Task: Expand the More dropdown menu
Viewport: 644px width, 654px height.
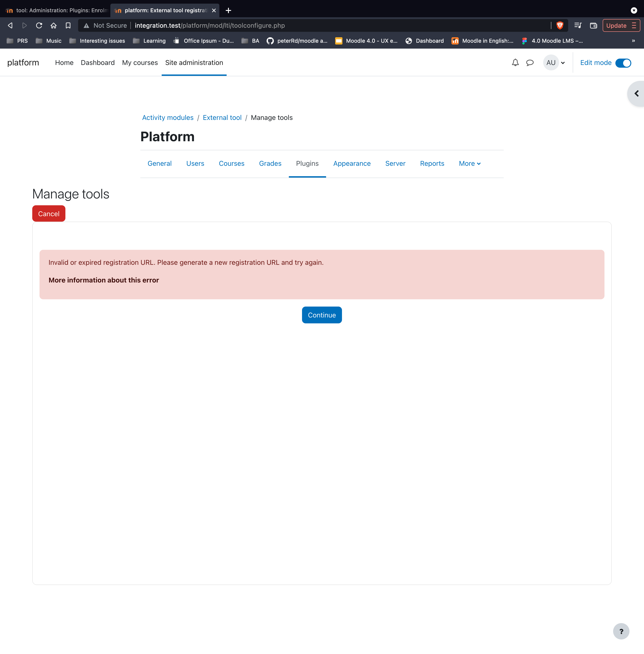Action: [469, 163]
